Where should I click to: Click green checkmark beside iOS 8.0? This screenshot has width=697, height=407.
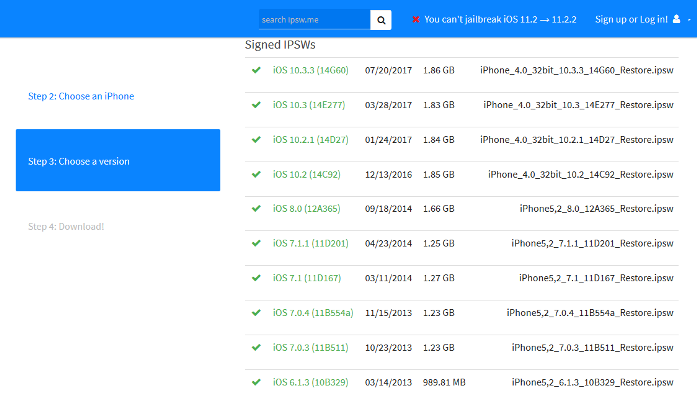coord(256,209)
